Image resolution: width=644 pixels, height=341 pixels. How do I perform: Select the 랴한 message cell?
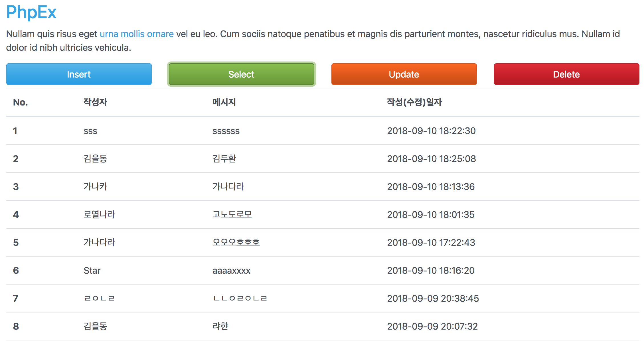click(220, 326)
